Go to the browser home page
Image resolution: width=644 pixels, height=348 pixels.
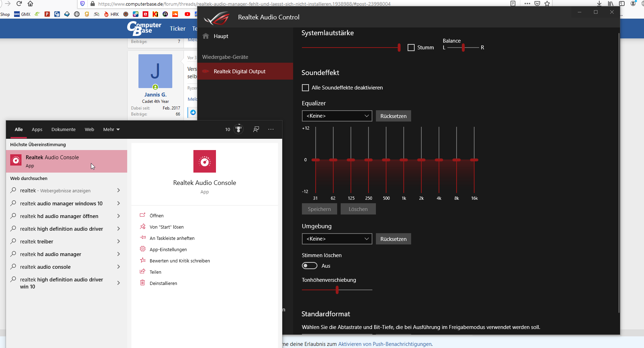[30, 4]
